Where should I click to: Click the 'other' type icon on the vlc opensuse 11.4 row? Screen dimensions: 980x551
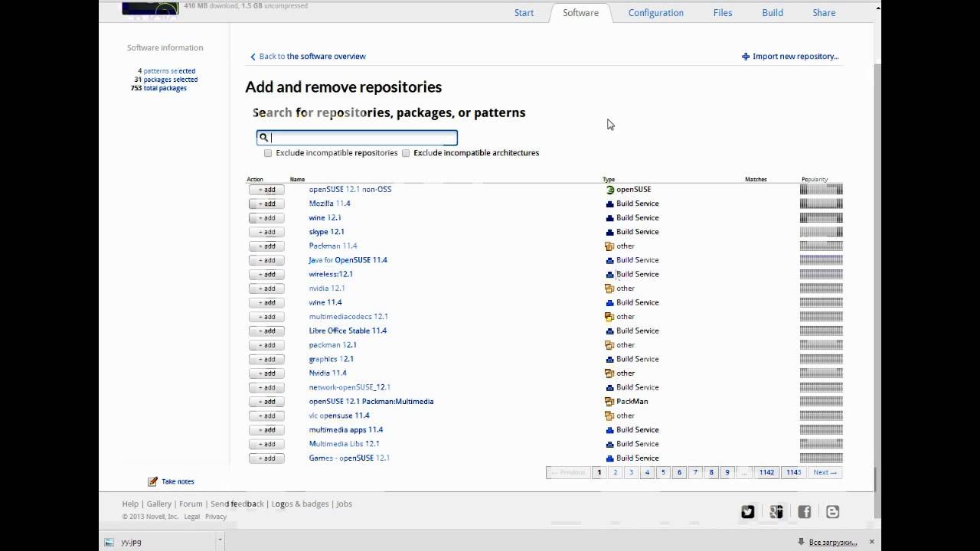tap(609, 416)
